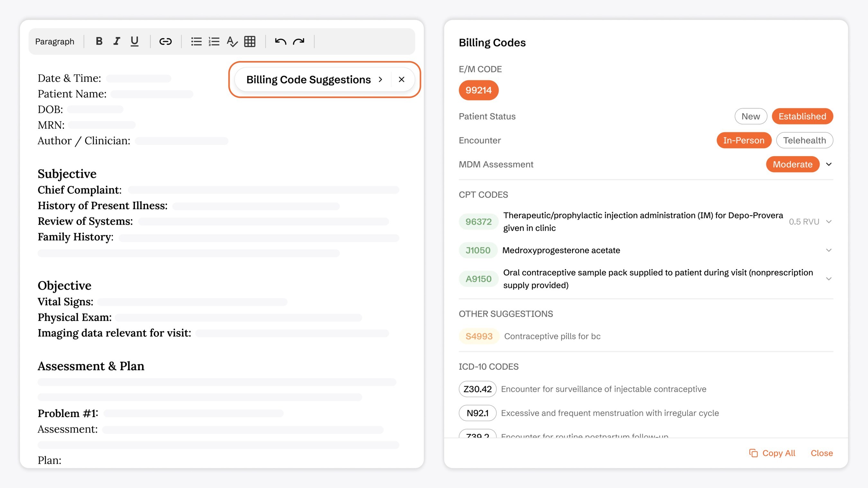Open the MDM Assessment dropdown chevron
The image size is (868, 488).
coord(828,164)
